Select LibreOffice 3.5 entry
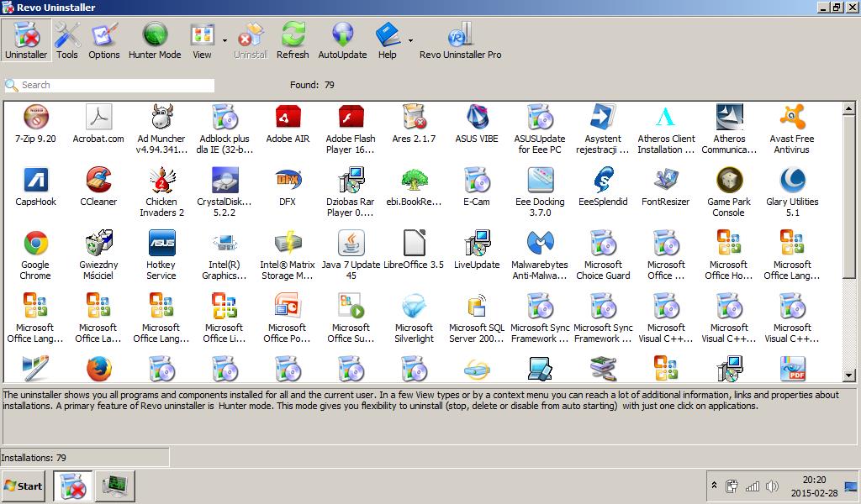The image size is (861, 504). [x=414, y=250]
